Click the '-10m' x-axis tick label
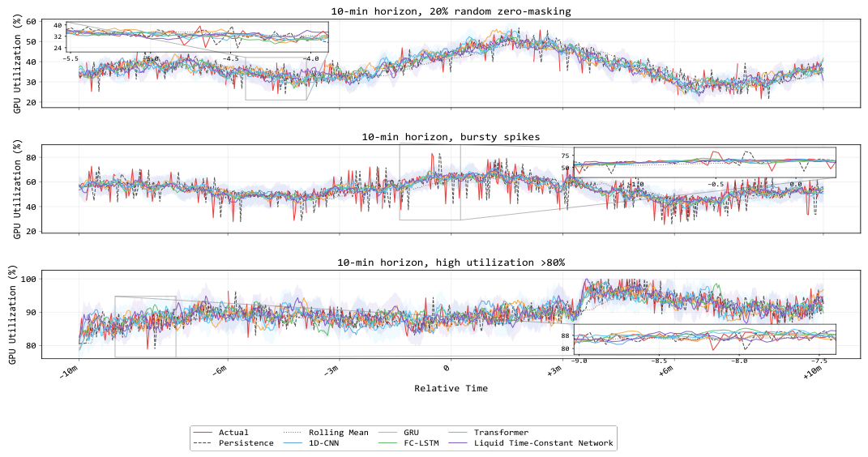The image size is (868, 457). coord(69,372)
